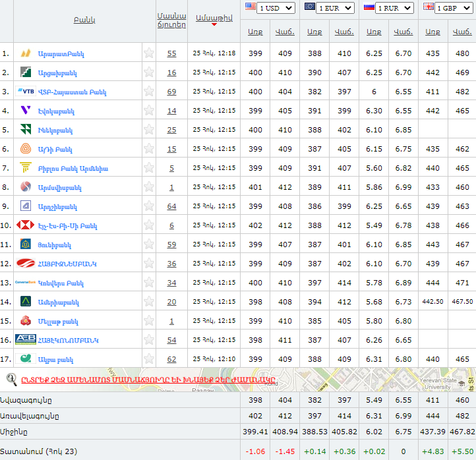
Task: Click the average USD buy value 399.41
Action: [255, 432]
